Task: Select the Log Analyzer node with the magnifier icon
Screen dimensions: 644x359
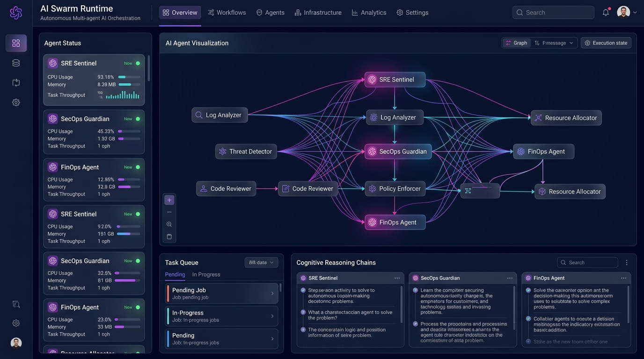Action: [x=220, y=115]
